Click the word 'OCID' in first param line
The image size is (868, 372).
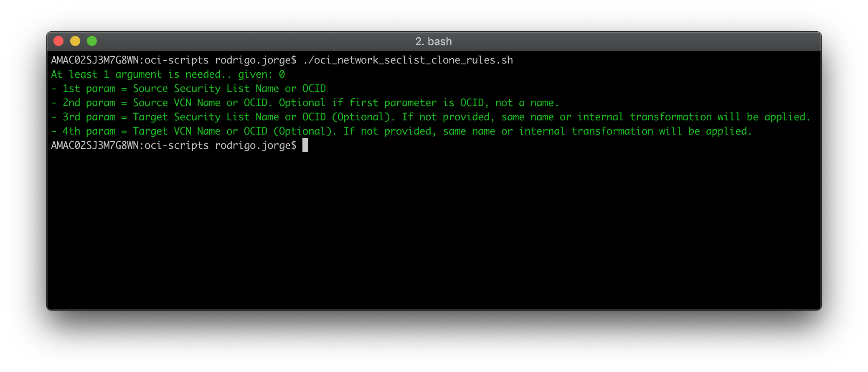[314, 89]
